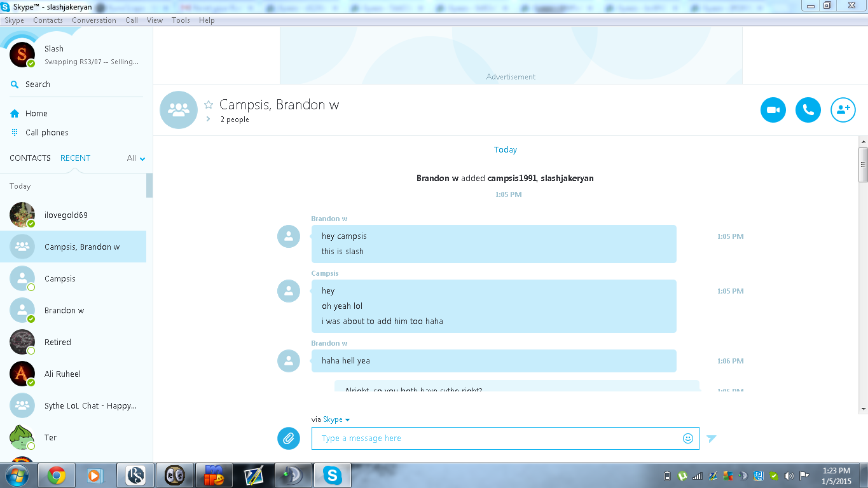Viewport: 868px width, 488px height.
Task: Open ilovegold69 conversation
Action: [x=73, y=215]
